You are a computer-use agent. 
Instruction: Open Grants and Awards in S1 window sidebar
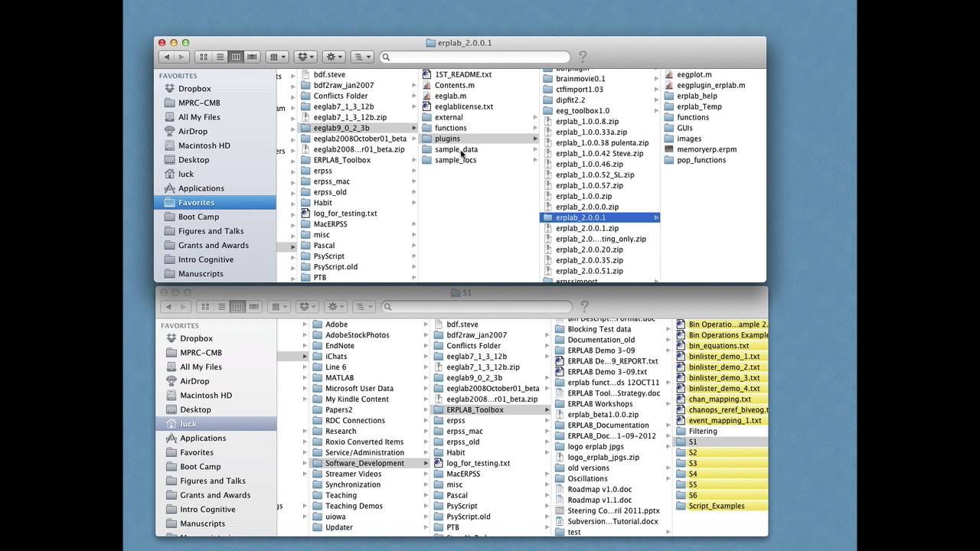[x=217, y=495]
